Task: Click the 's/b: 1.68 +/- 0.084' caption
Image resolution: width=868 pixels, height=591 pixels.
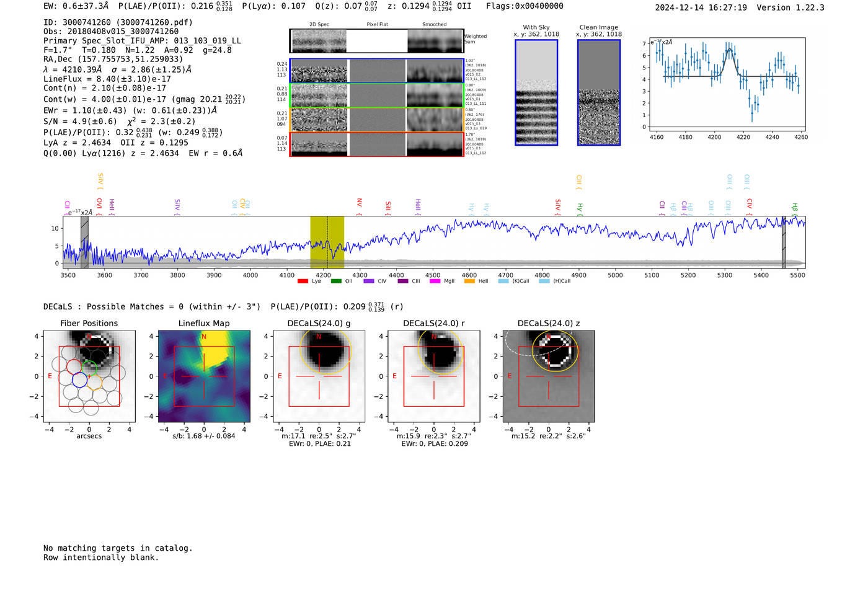Action: [x=204, y=436]
